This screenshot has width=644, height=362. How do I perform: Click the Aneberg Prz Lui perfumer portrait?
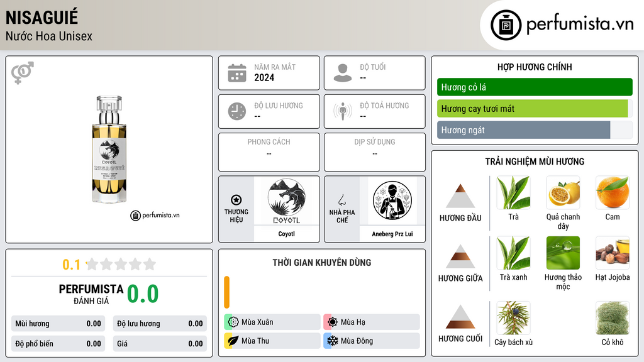point(392,201)
